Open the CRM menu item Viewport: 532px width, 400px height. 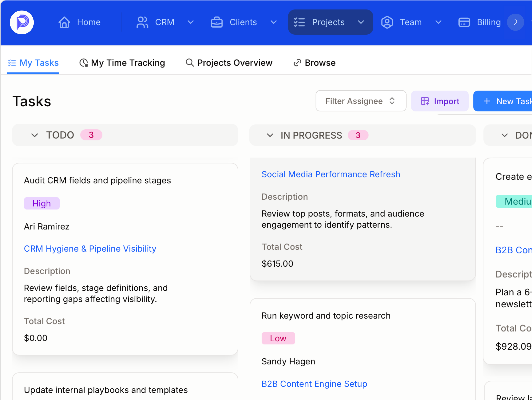pos(165,22)
